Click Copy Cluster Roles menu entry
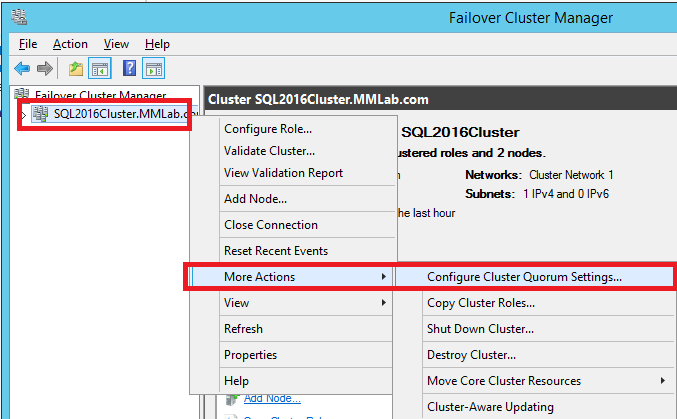 click(481, 303)
